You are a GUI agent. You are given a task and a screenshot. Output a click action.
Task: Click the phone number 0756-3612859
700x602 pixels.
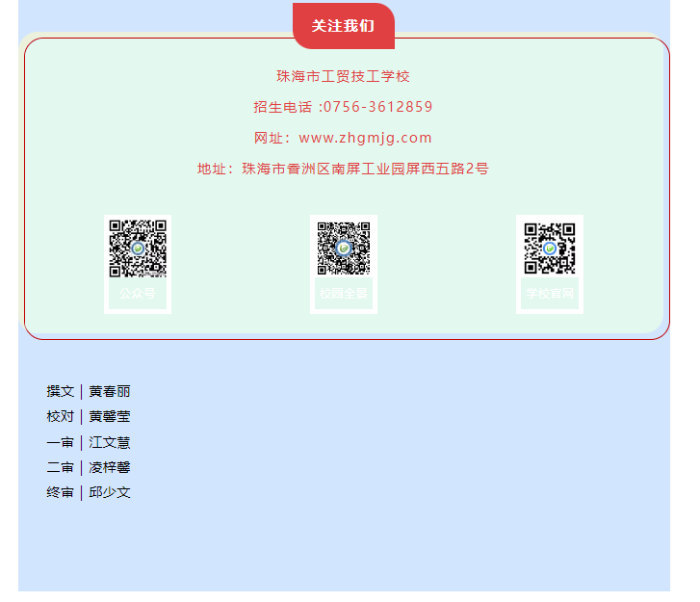(377, 107)
